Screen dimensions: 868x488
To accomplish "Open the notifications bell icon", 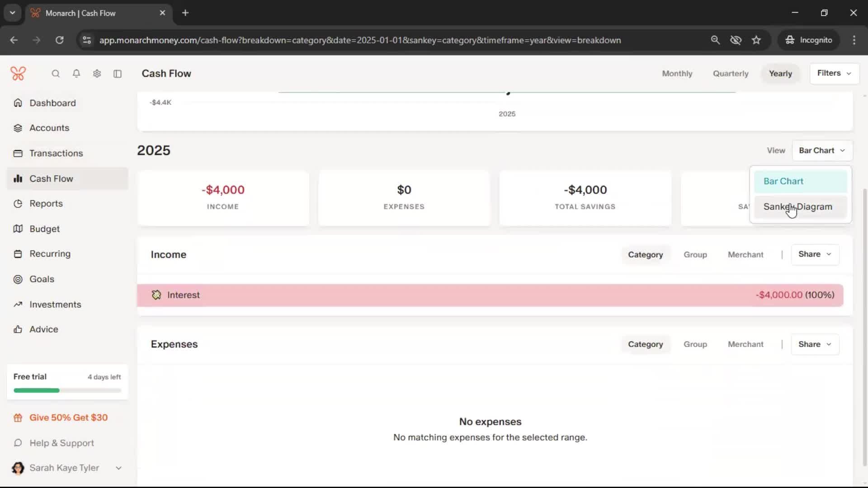I will (x=76, y=74).
